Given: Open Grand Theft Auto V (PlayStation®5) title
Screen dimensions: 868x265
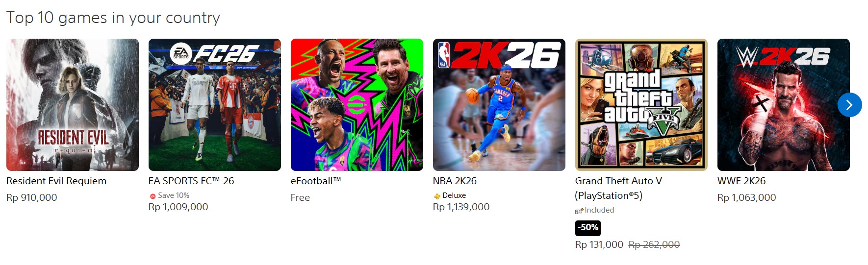Looking at the screenshot, I should coord(618,188).
